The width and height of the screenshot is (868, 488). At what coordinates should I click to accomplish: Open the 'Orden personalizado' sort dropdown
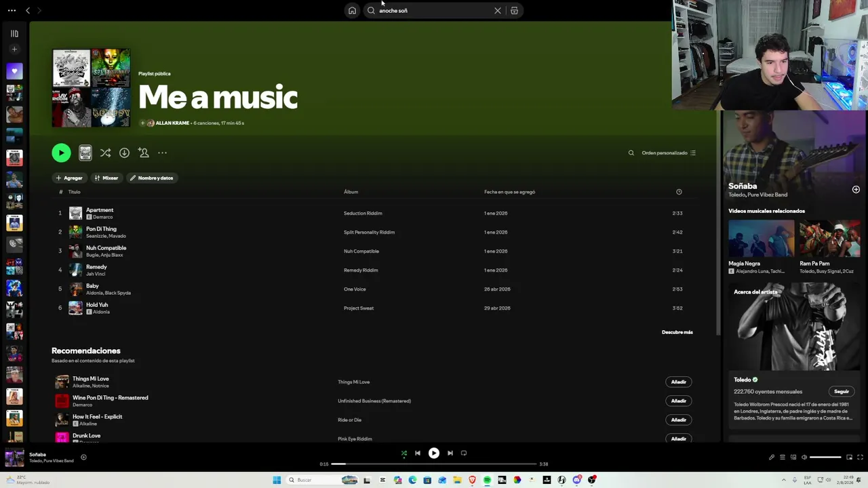669,153
